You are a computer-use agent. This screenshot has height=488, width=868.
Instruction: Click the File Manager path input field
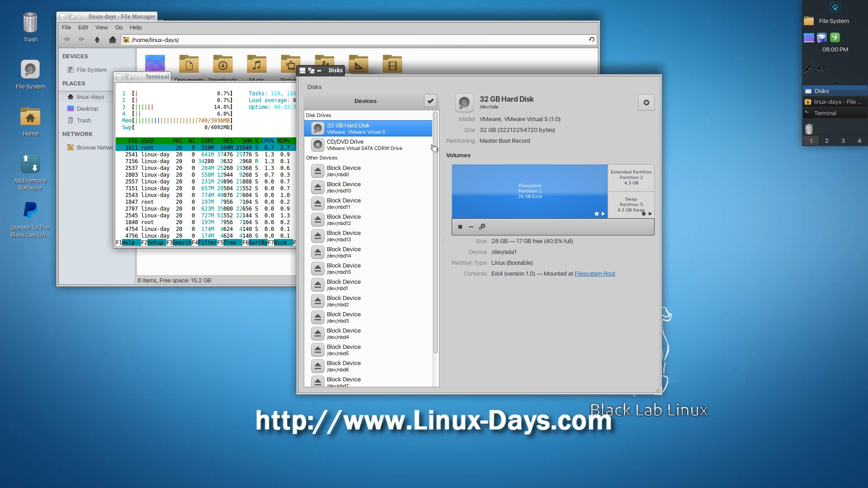click(x=355, y=40)
